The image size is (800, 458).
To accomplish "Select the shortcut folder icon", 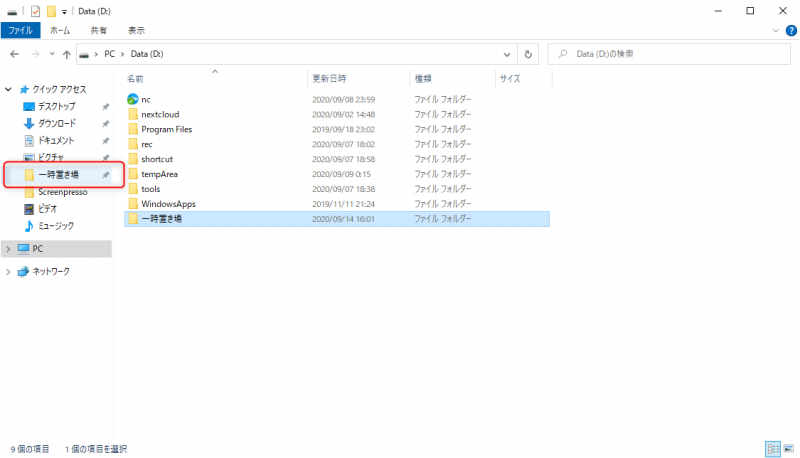I will [x=133, y=159].
